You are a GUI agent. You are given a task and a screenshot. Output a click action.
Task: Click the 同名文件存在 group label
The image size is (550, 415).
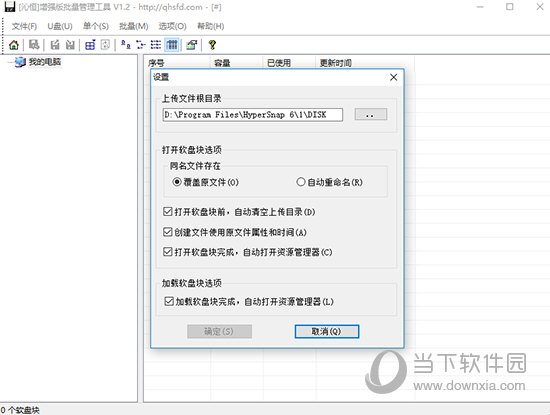195,166
